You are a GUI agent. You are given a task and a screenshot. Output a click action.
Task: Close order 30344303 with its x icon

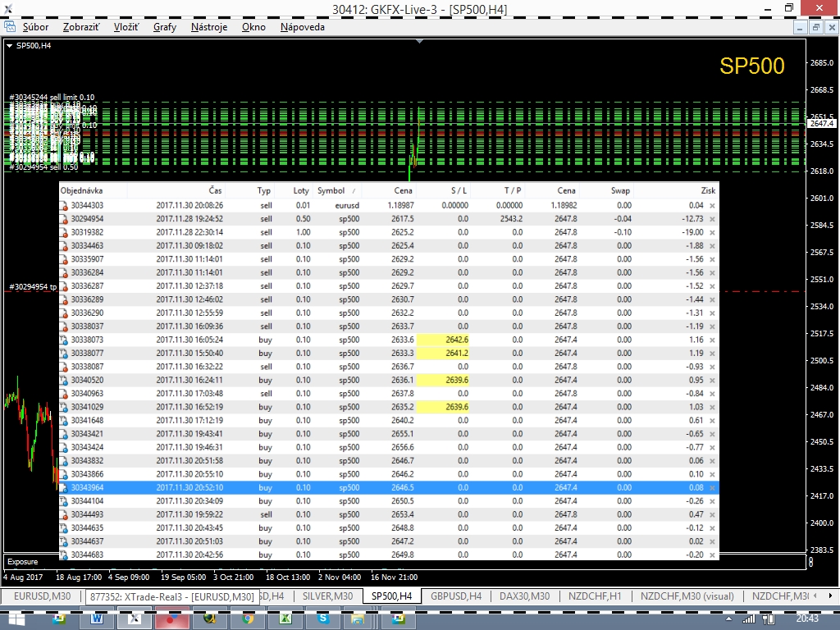(712, 206)
